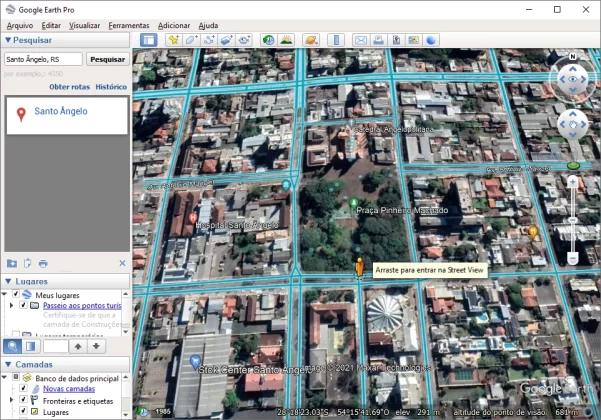Uncheck the Novas camadas layer
Viewport: 601px width, 420px height.
tap(23, 388)
